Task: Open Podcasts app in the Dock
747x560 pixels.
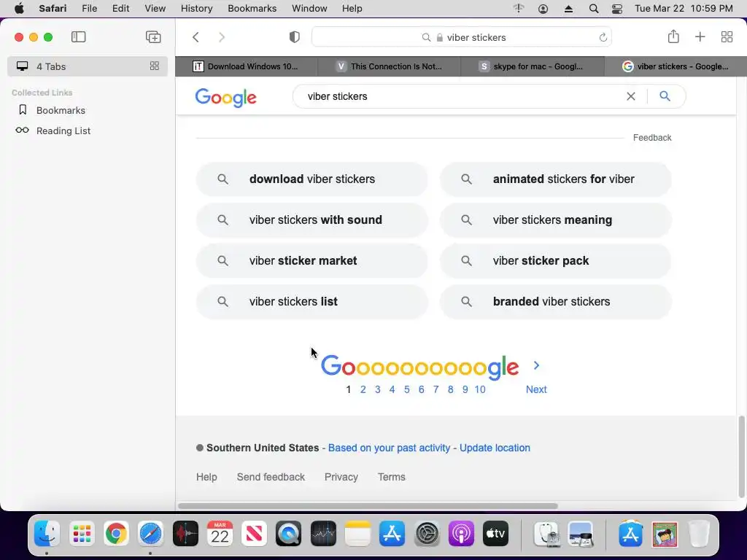Action: 461,534
